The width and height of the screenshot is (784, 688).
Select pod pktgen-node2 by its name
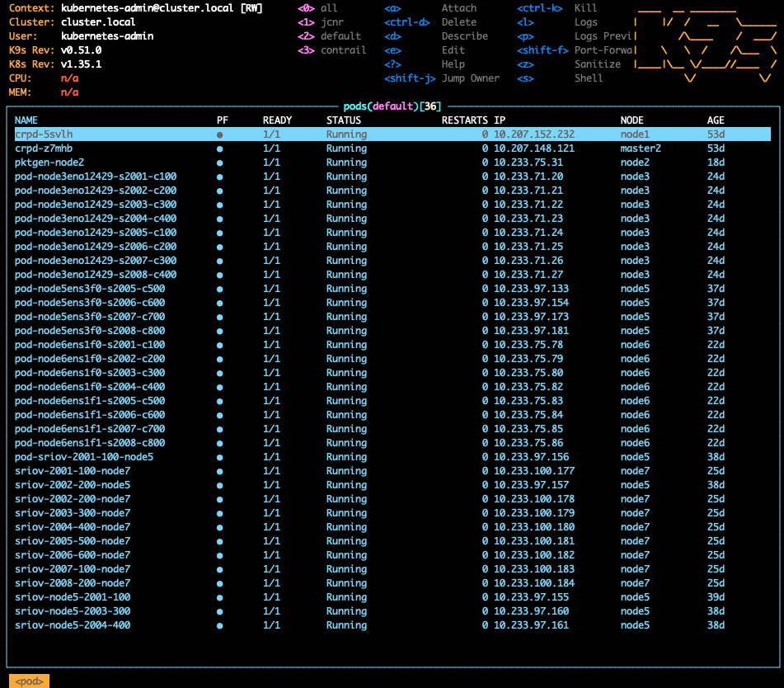[x=49, y=163]
